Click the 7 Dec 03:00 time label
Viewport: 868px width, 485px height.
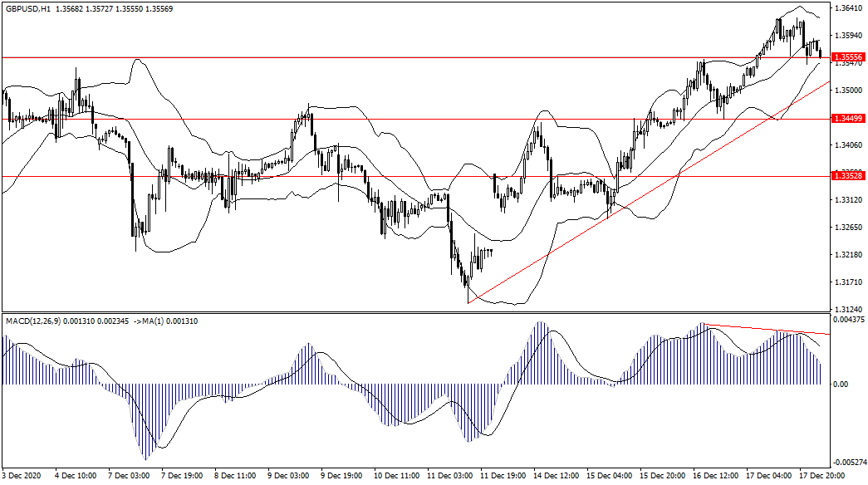(130, 477)
